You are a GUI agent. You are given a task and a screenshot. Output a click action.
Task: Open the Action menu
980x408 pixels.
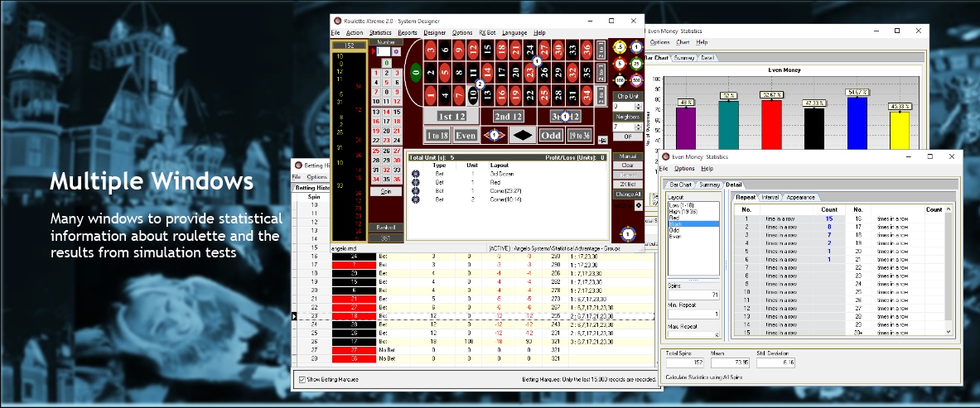(355, 33)
